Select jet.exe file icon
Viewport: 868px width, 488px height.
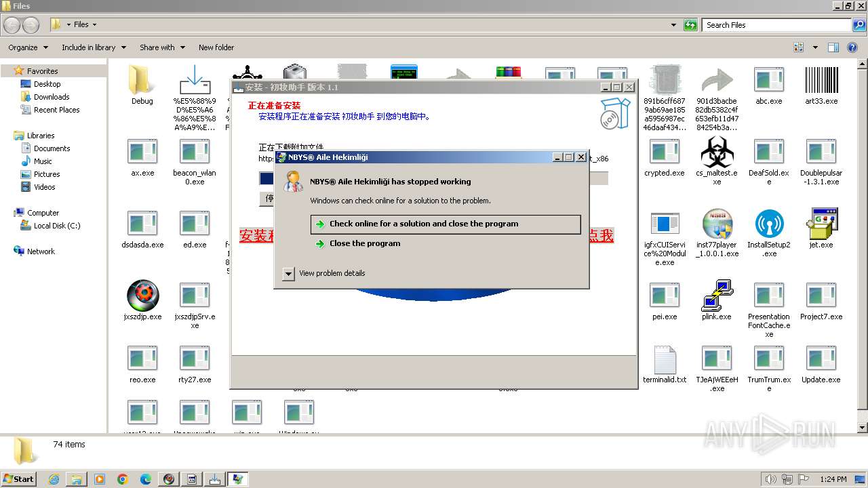[821, 224]
